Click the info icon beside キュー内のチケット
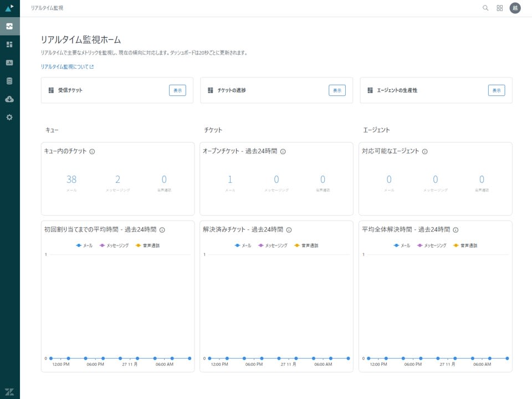This screenshot has width=532, height=399. 92,151
